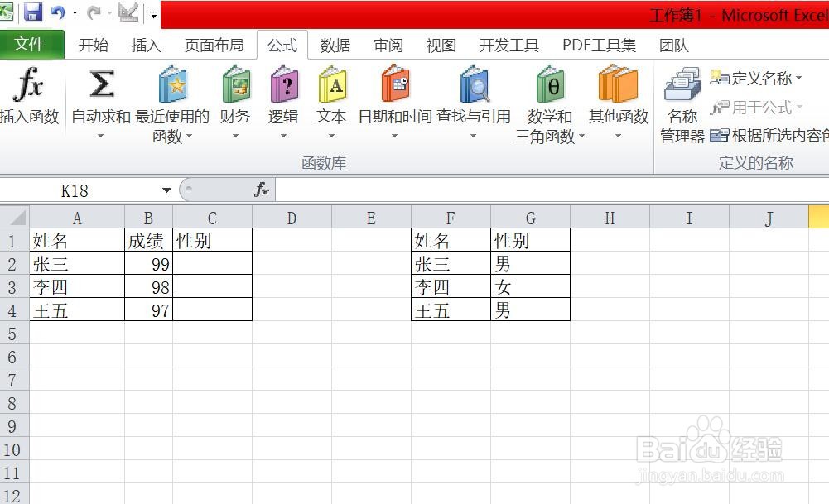Switch to the Developer (开发工具) tab

tap(508, 46)
